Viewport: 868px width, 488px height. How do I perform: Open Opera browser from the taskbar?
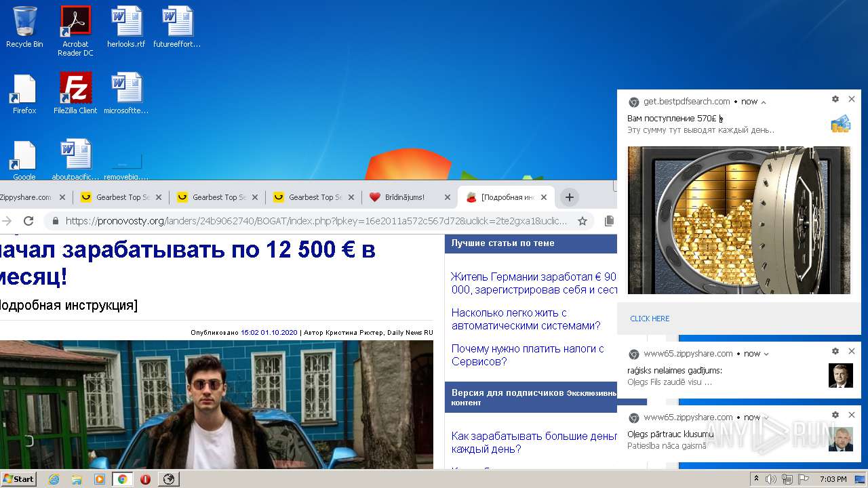click(145, 479)
